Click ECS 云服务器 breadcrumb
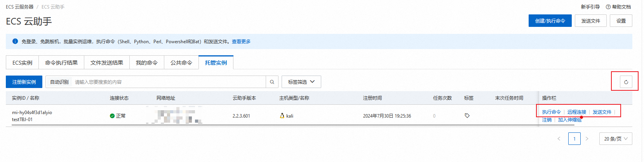Image resolution: width=644 pixels, height=162 pixels. [20, 7]
